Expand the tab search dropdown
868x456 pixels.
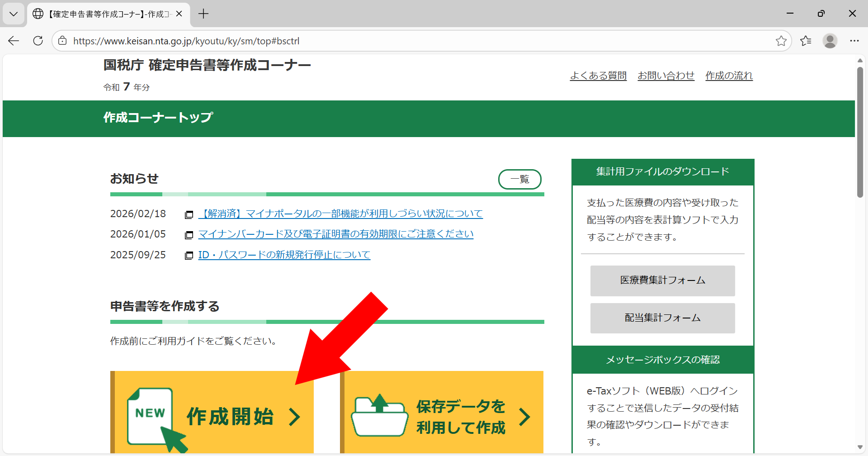point(14,14)
